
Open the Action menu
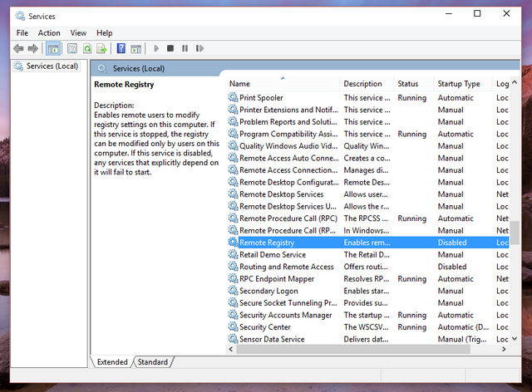pos(49,33)
